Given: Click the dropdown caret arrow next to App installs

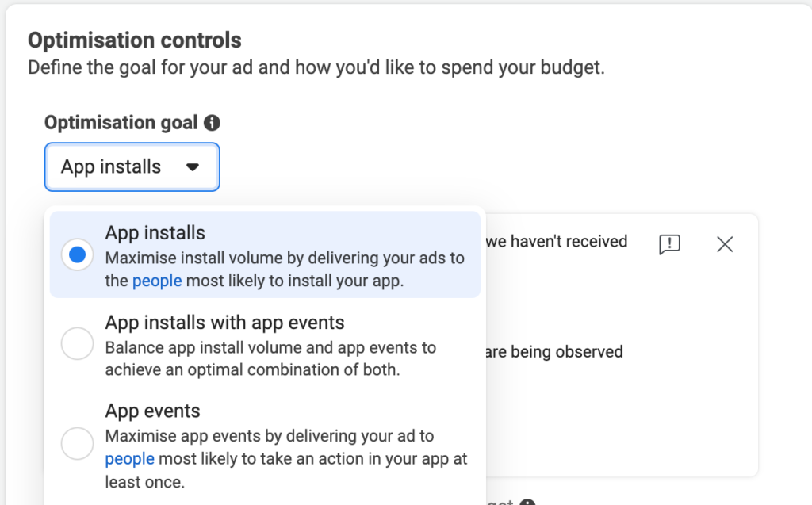Looking at the screenshot, I should (x=192, y=167).
